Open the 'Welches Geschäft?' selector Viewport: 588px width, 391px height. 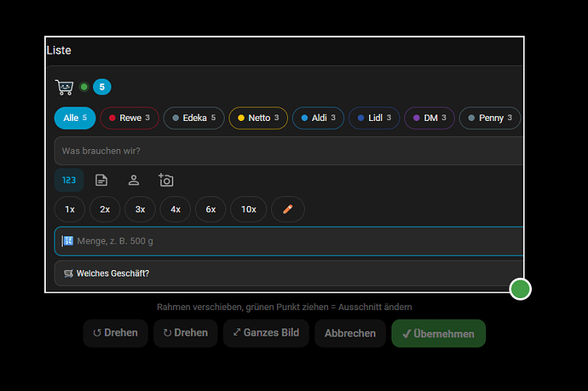coord(289,273)
